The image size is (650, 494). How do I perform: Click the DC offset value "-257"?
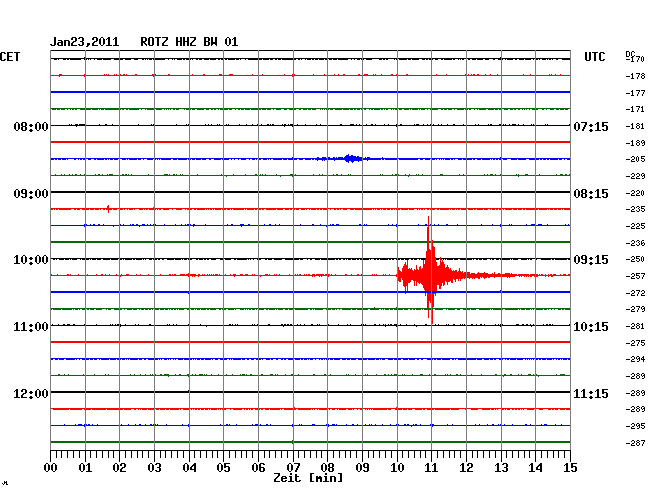(635, 276)
